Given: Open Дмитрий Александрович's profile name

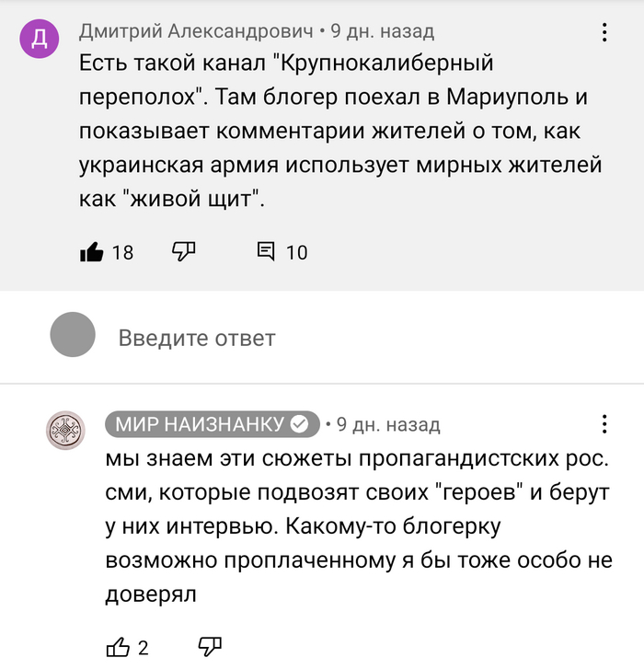Looking at the screenshot, I should tap(196, 31).
